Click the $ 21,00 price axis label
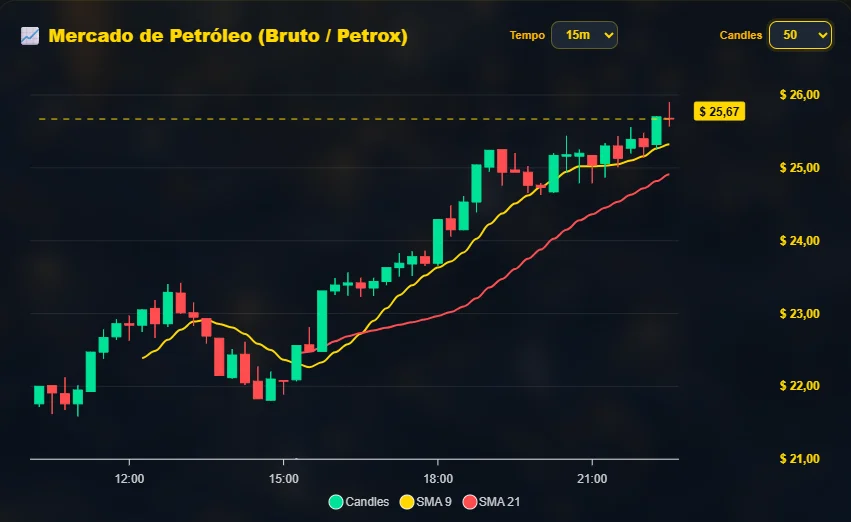Image resolution: width=851 pixels, height=522 pixels. (799, 459)
